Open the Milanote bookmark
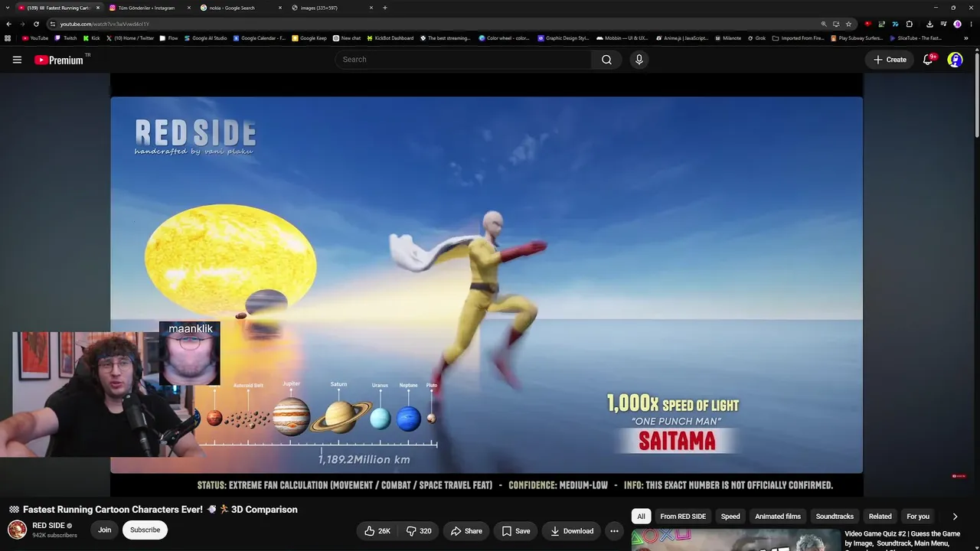 coord(727,38)
